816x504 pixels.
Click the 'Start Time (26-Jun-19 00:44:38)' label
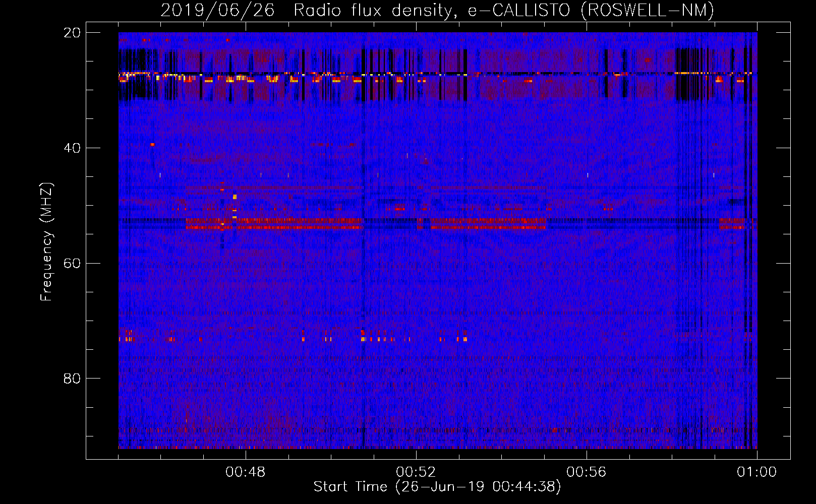click(x=437, y=487)
